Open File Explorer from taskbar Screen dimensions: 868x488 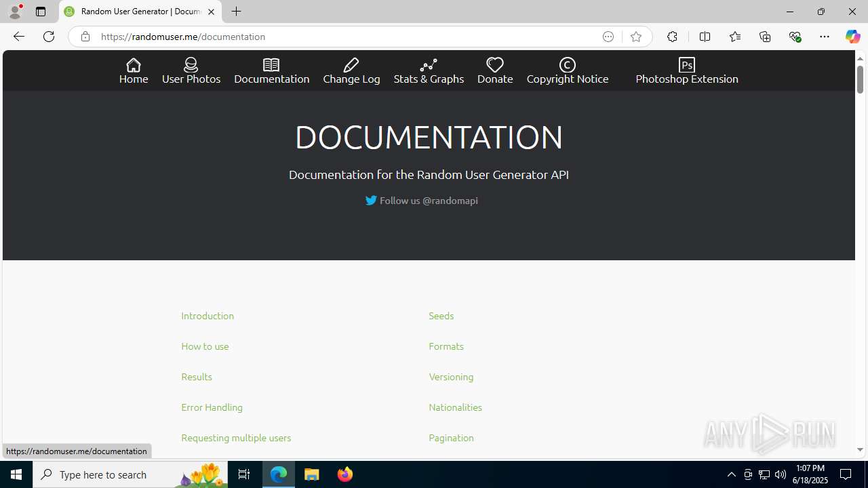(x=312, y=474)
